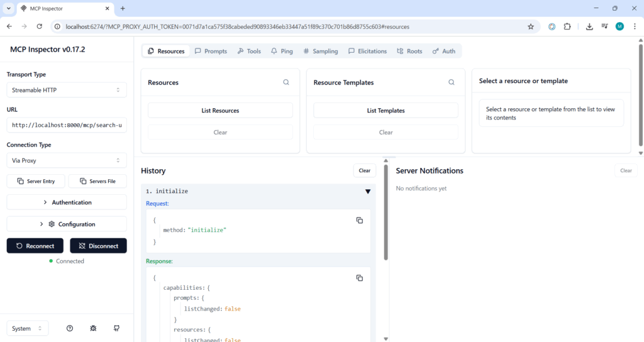Open the Connection Type Via Proxy dropdown
Viewport: 644px width, 342px height.
[67, 160]
